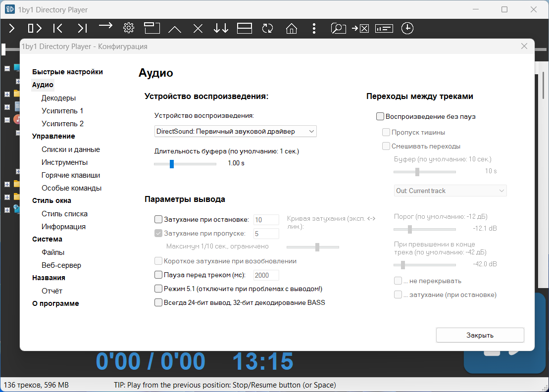Image resolution: width=549 pixels, height=392 pixels.
Task: Click the Затухание при пропуске 5 field
Action: (x=266, y=234)
